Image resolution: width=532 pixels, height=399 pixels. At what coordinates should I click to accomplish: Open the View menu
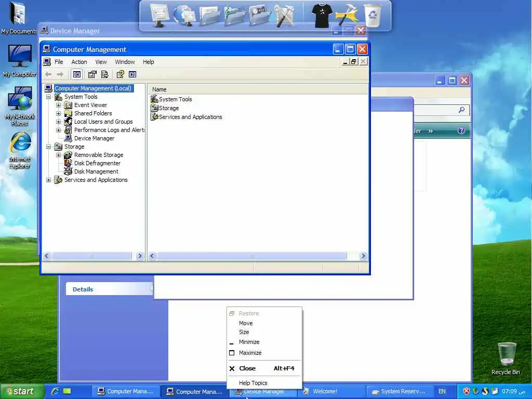coord(101,62)
